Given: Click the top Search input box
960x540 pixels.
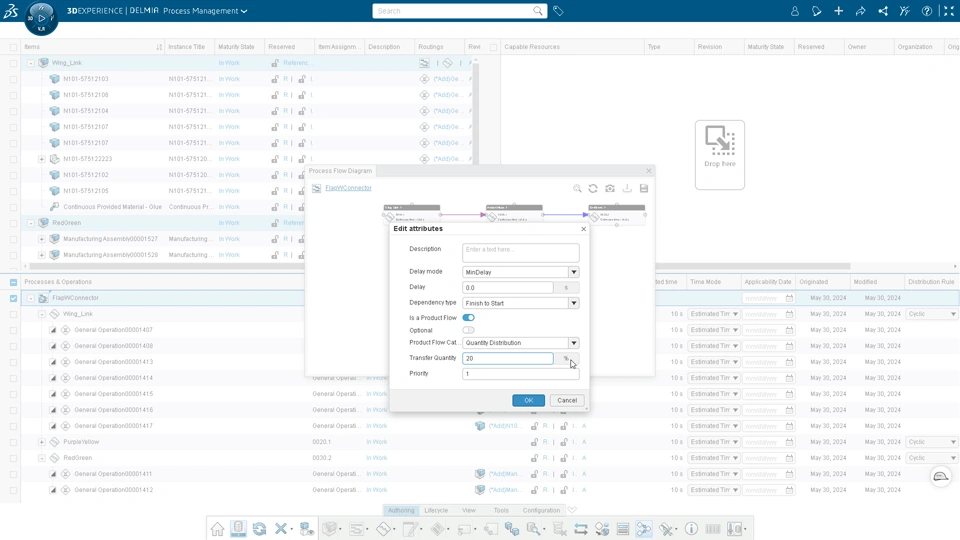Looking at the screenshot, I should pos(453,11).
